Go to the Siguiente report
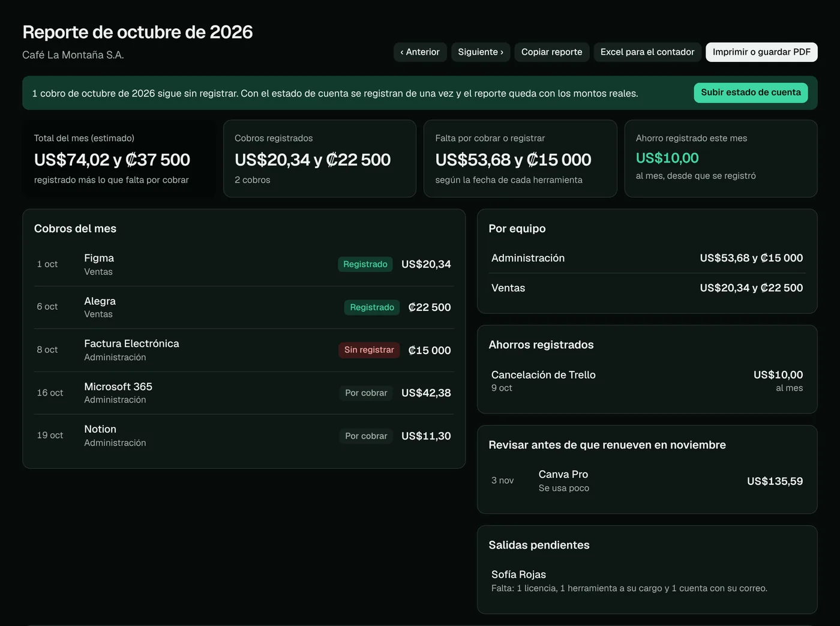The height and width of the screenshot is (626, 840). click(x=481, y=52)
